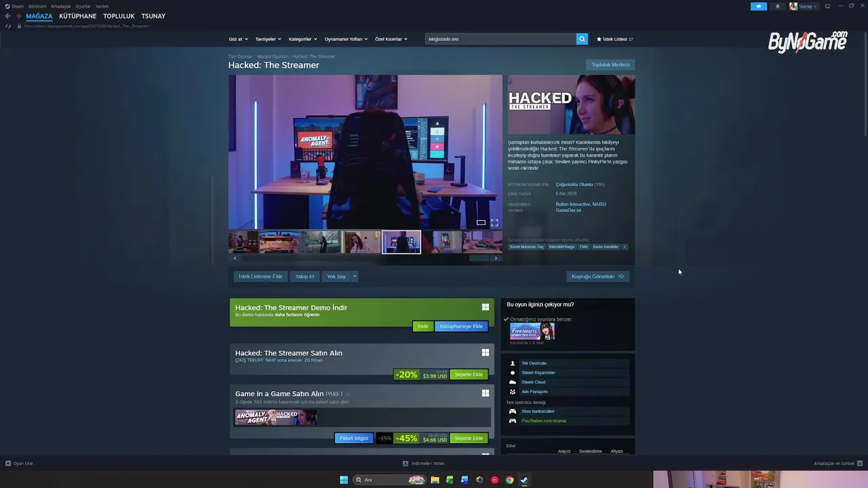Expand the Kategoriler dropdown
868x488 pixels.
(x=302, y=39)
